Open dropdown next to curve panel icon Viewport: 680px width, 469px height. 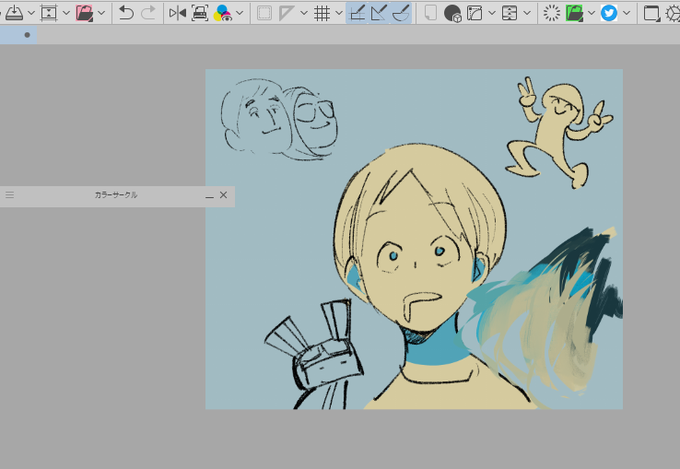click(492, 13)
